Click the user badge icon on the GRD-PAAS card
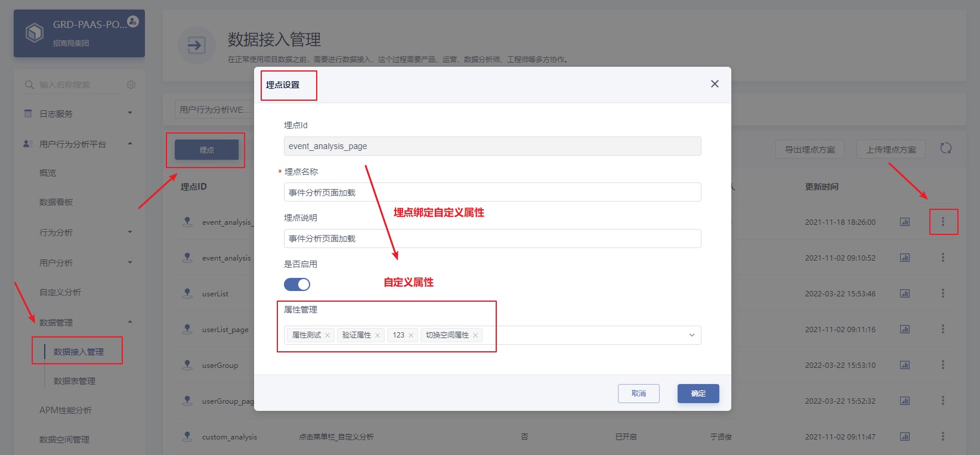Viewport: 980px width, 455px height. pyautogui.click(x=133, y=21)
